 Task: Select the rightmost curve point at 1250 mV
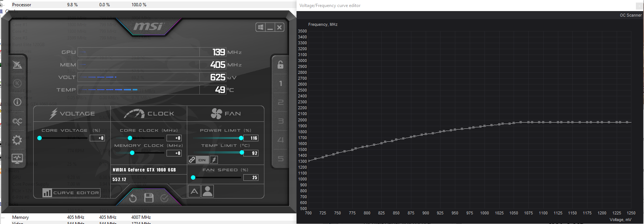click(x=627, y=122)
